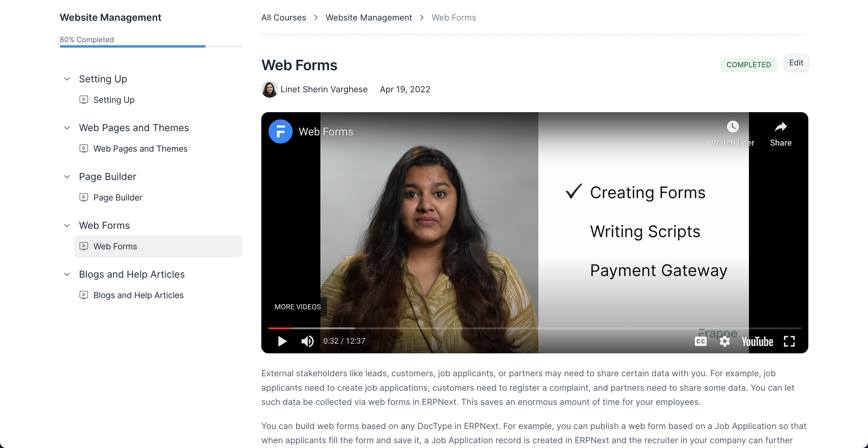Image resolution: width=868 pixels, height=448 pixels.
Task: Click the Web Forms chapter heading
Action: click(x=104, y=226)
